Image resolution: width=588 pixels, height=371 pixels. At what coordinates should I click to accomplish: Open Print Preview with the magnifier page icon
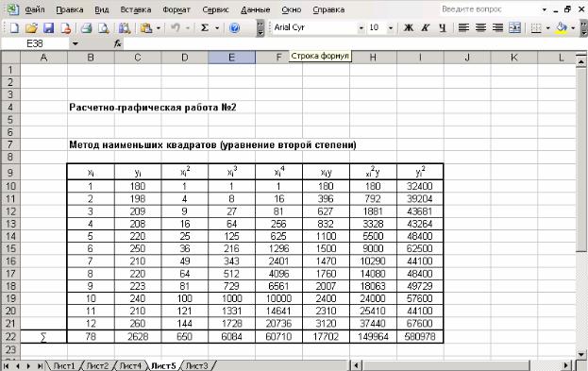(x=103, y=27)
